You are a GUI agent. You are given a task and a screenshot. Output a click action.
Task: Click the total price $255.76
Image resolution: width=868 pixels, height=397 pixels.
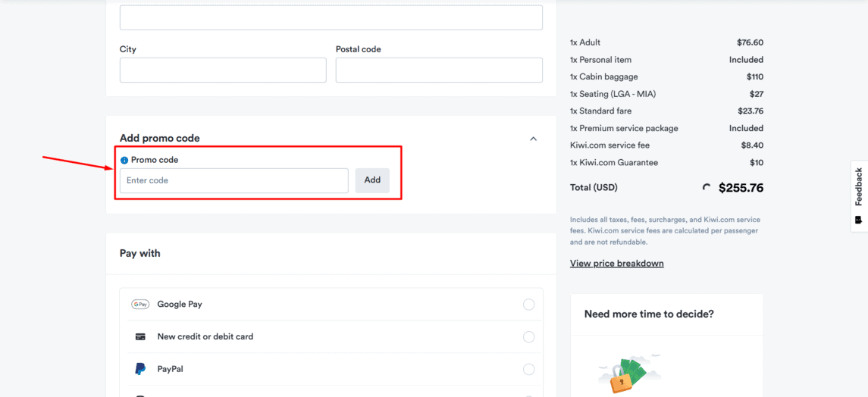[741, 188]
